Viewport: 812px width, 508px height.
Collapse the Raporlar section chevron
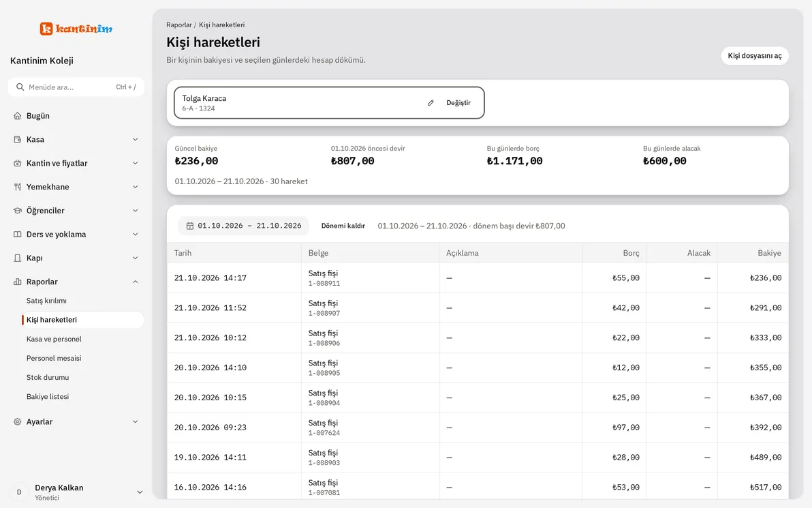[135, 282]
